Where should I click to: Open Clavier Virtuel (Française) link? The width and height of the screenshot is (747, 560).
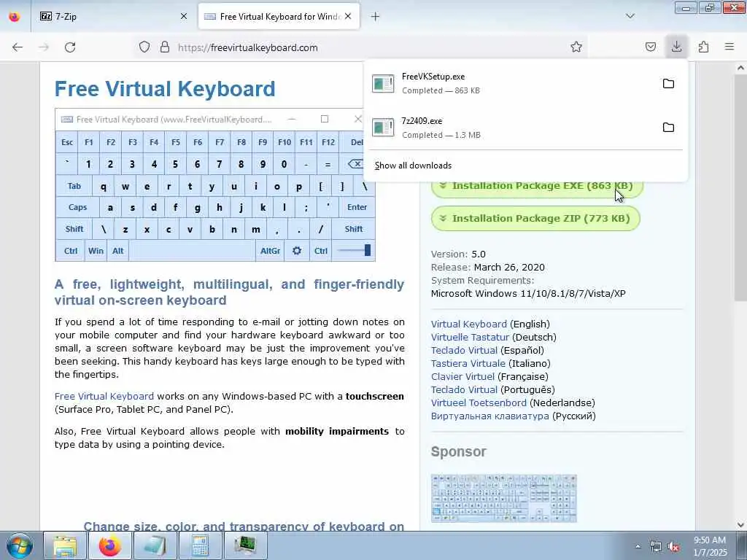click(x=462, y=376)
